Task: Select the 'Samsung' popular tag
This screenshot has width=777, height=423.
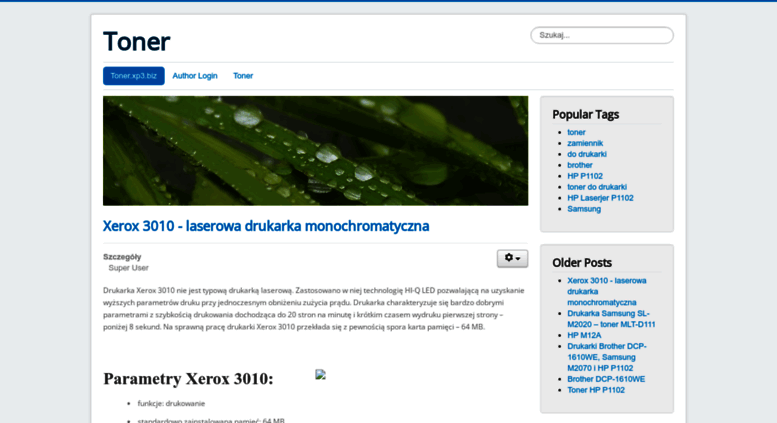Action: (x=584, y=209)
